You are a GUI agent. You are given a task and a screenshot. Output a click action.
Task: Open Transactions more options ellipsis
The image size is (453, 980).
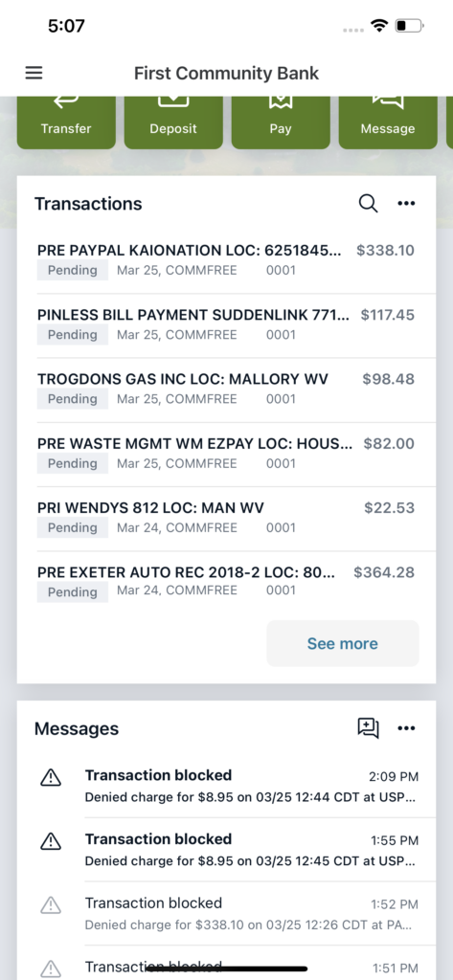coord(407,204)
